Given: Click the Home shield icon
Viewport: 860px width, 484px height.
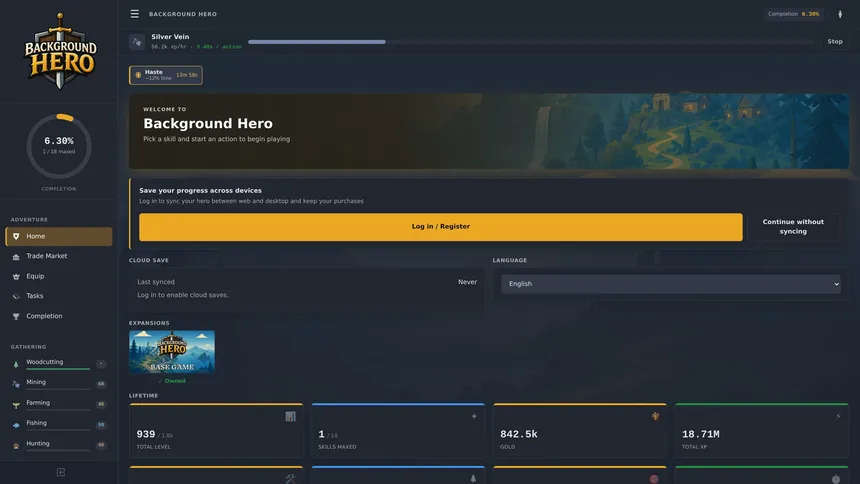Looking at the screenshot, I should pyautogui.click(x=16, y=237).
